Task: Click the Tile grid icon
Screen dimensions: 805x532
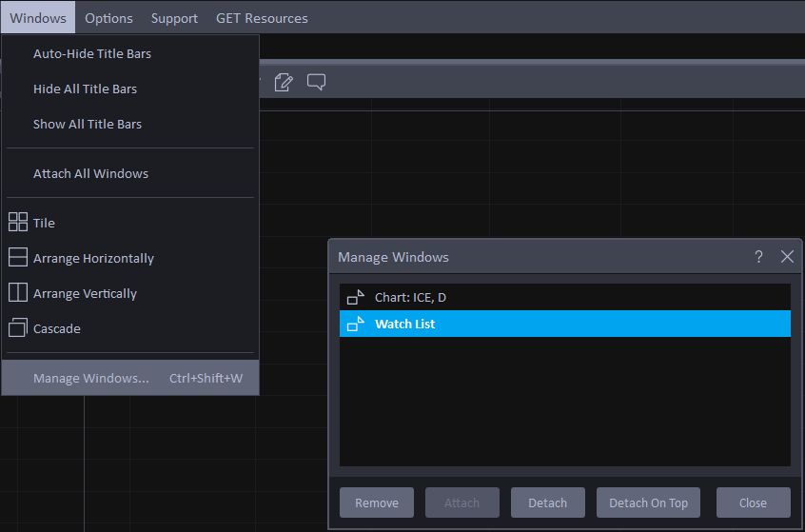Action: (x=18, y=223)
